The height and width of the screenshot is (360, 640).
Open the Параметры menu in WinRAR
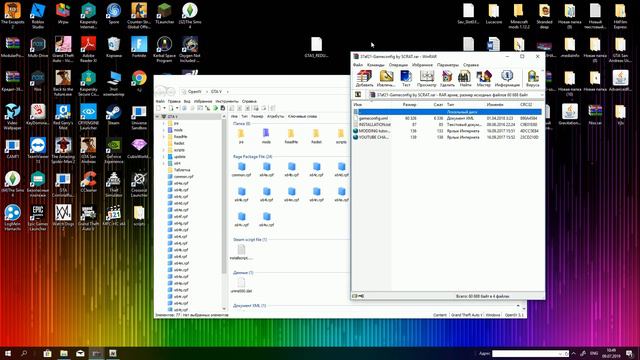[x=448, y=65]
